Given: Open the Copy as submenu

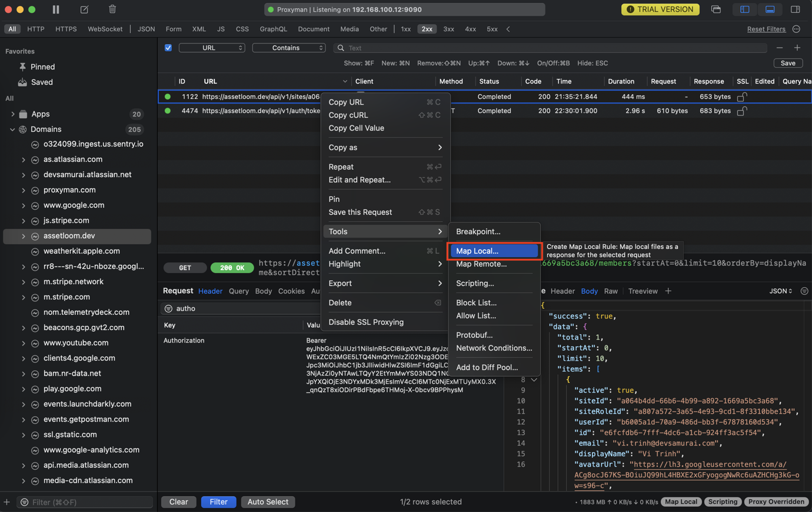Looking at the screenshot, I should (385, 147).
